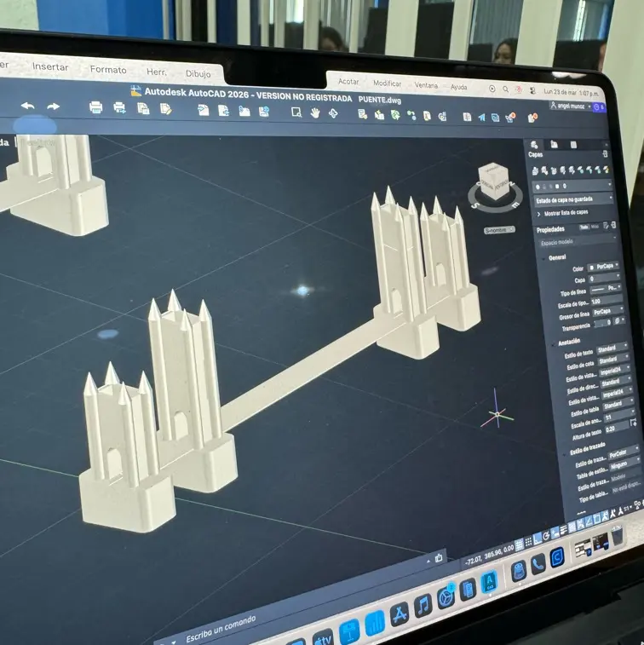Open the Formato menu
The width and height of the screenshot is (644, 645).
coord(108,70)
